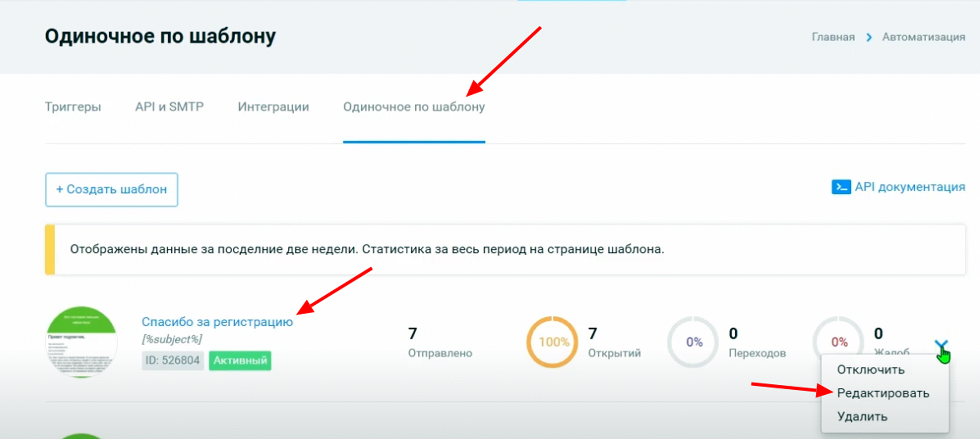Choose Удалить from the dropdown menu
Screen dimensions: 980x439
(x=862, y=416)
